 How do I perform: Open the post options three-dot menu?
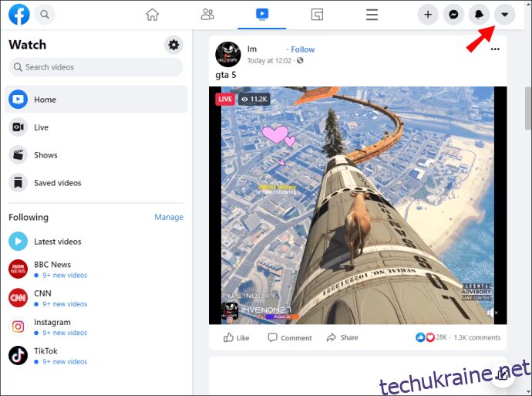click(495, 49)
